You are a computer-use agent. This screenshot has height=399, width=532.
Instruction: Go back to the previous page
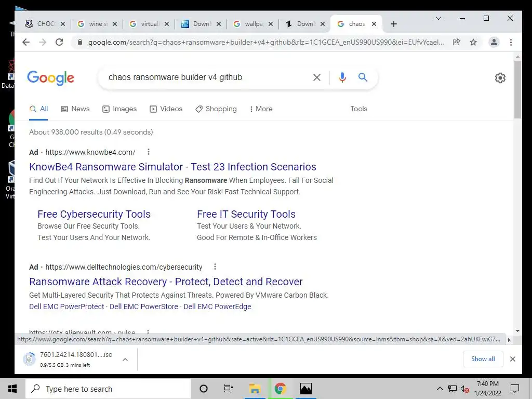[26, 42]
